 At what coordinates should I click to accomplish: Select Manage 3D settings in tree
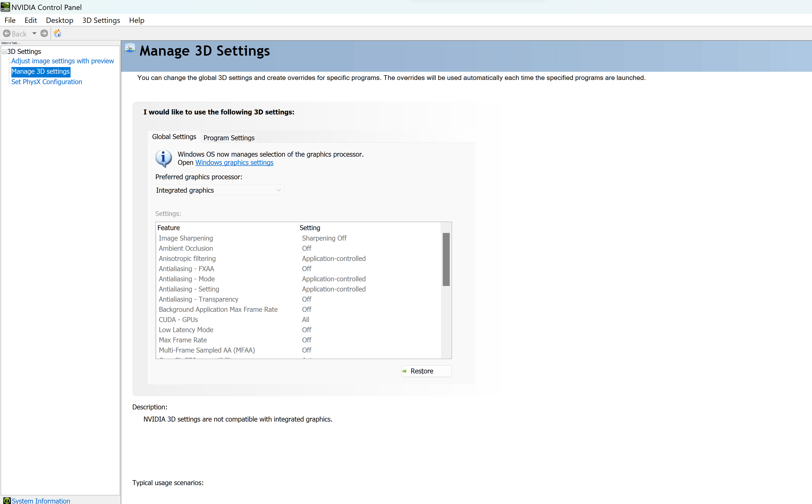tap(41, 71)
